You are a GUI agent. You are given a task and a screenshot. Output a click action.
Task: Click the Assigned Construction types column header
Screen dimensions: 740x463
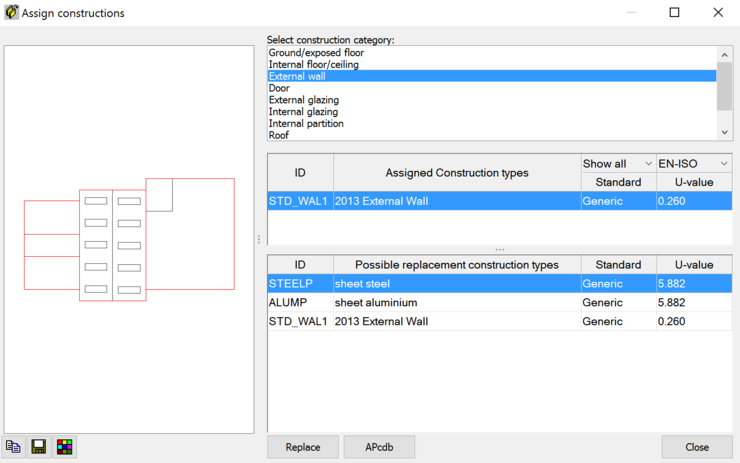(457, 173)
